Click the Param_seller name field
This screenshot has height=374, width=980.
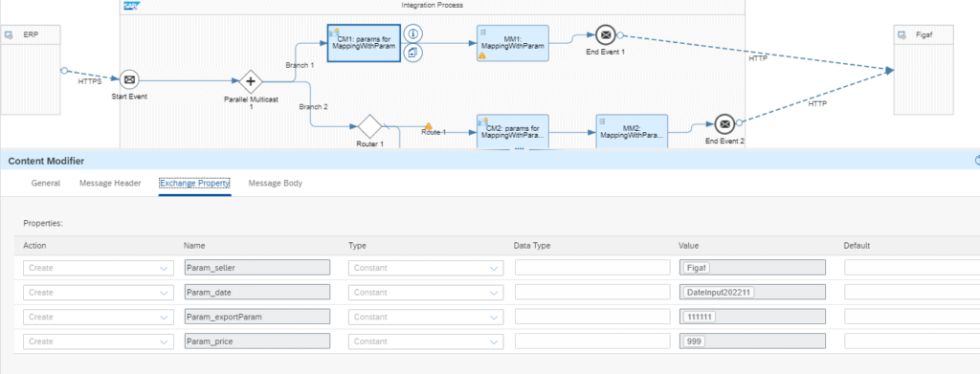[x=256, y=268]
